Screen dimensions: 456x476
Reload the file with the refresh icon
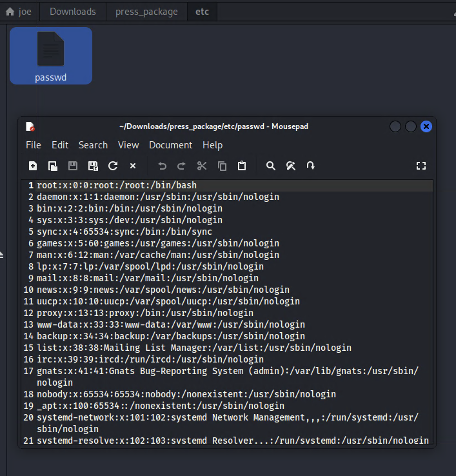point(113,166)
